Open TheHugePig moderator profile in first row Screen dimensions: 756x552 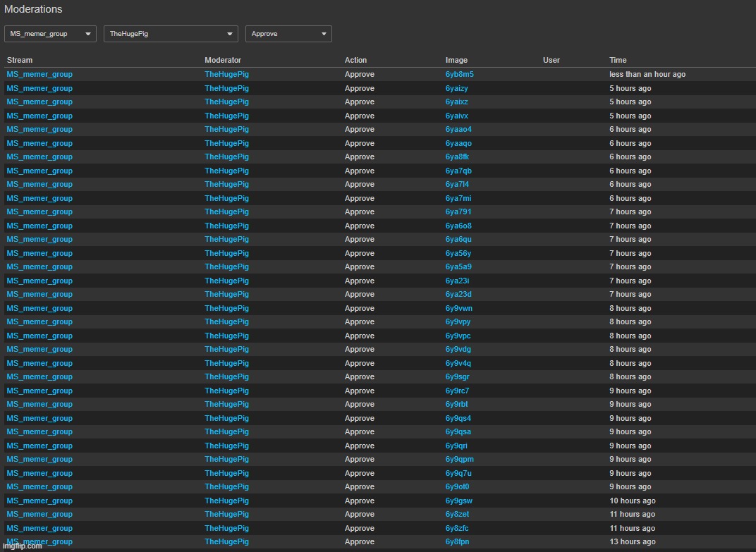click(x=226, y=74)
